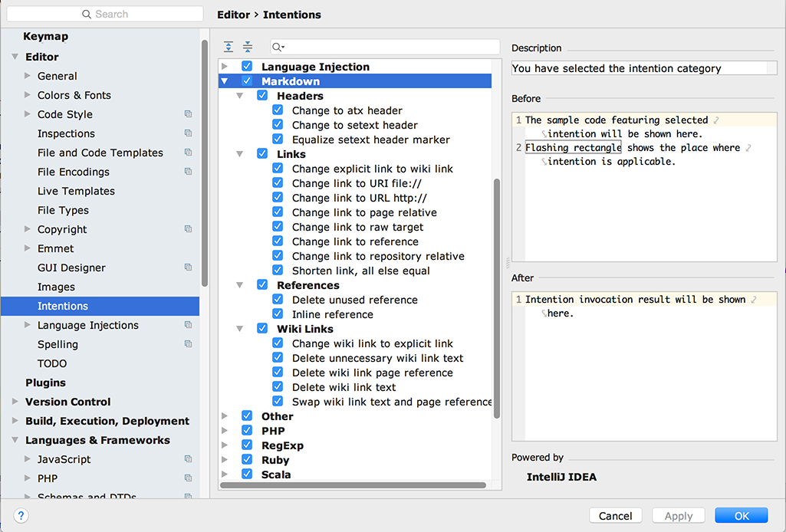The width and height of the screenshot is (786, 532).
Task: Collapse the Markdown intentions category
Action: [x=225, y=81]
